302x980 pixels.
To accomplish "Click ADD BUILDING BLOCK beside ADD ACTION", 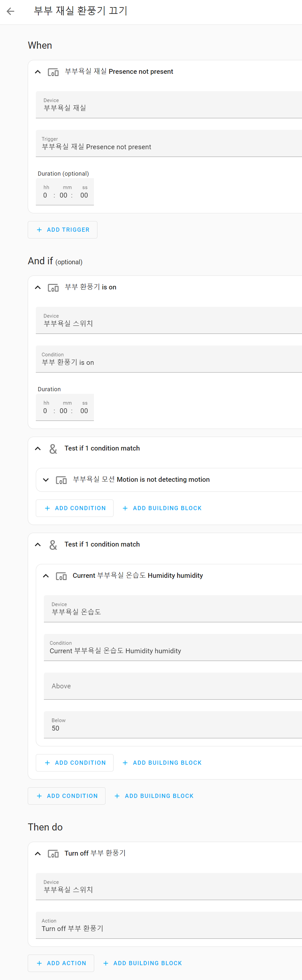I will tap(143, 963).
